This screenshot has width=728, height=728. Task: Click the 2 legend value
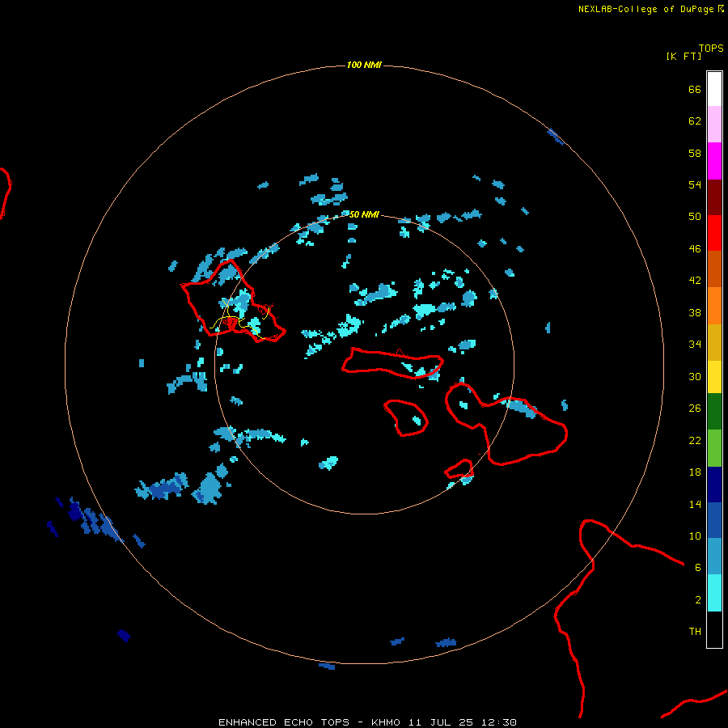(x=697, y=600)
